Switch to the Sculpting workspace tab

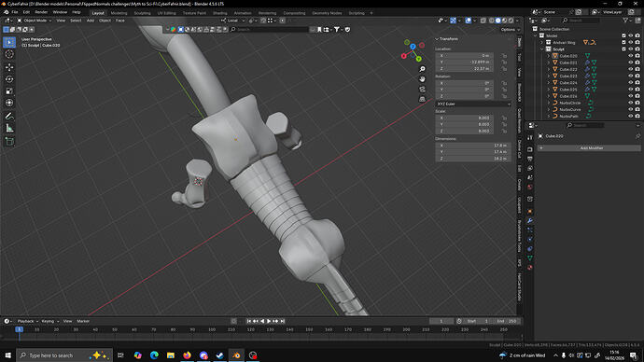click(x=142, y=13)
